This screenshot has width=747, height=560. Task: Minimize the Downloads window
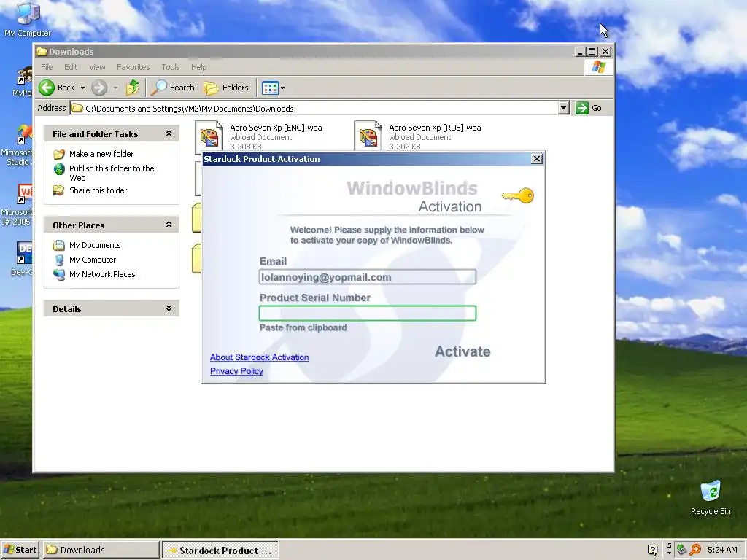coord(579,52)
